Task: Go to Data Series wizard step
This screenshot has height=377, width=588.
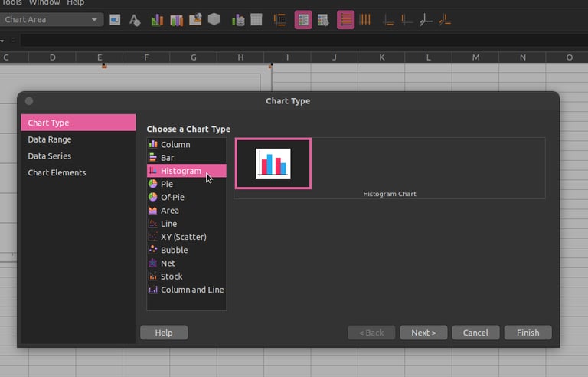Action: pos(78,156)
